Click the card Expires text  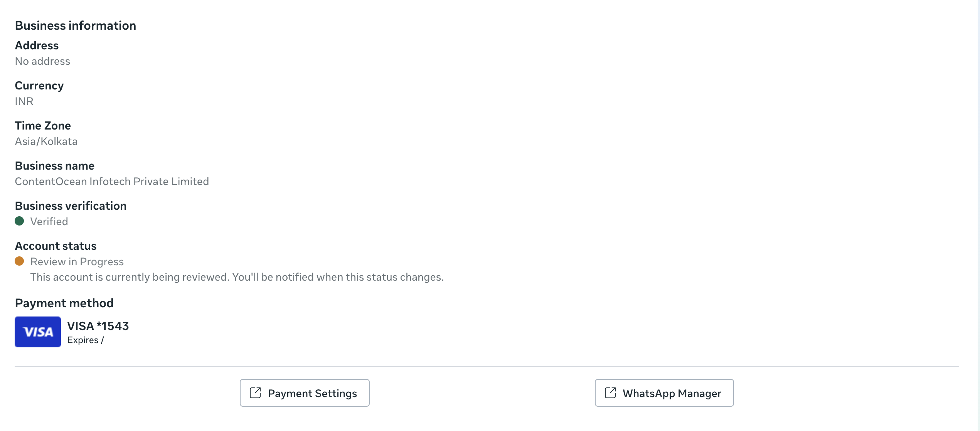click(x=86, y=340)
